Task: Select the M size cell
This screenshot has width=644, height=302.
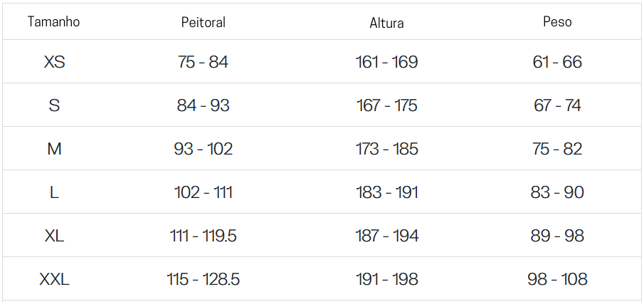Action: (x=54, y=149)
